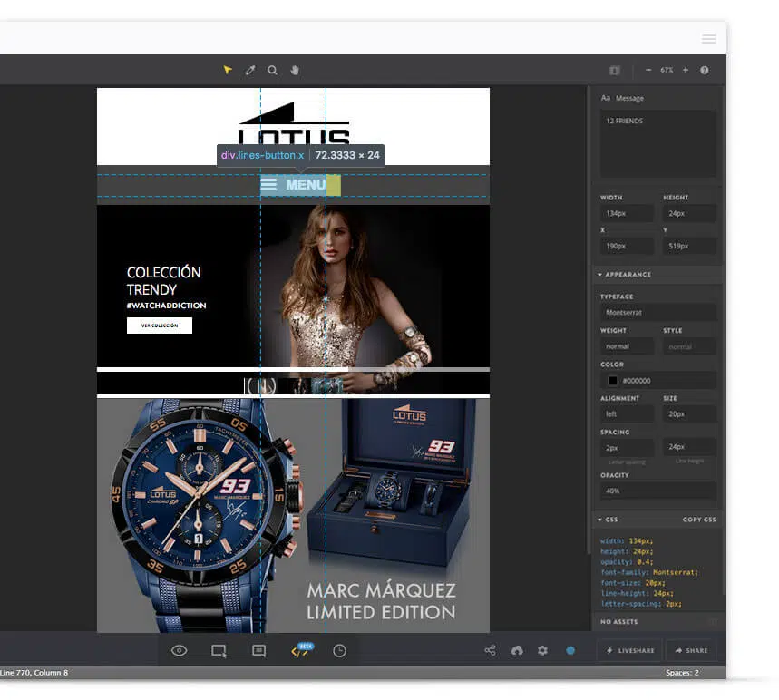Select the eyedropper tool
Image resolution: width=779 pixels, height=700 pixels.
pyautogui.click(x=250, y=70)
